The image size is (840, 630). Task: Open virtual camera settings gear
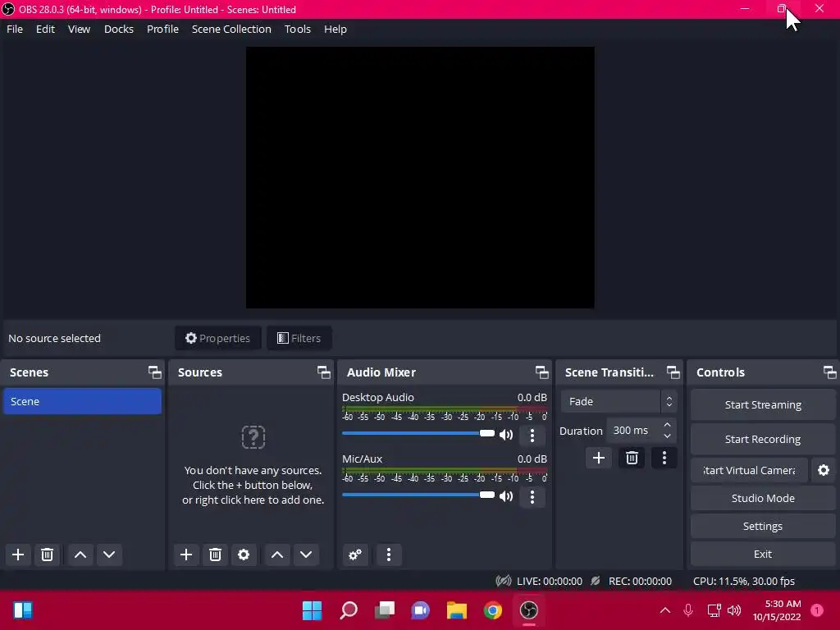(824, 470)
